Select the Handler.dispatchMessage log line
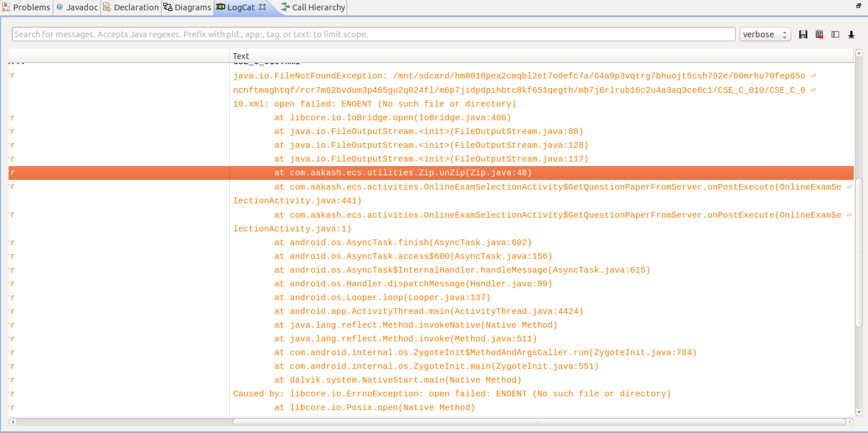This screenshot has width=868, height=433. click(431, 284)
